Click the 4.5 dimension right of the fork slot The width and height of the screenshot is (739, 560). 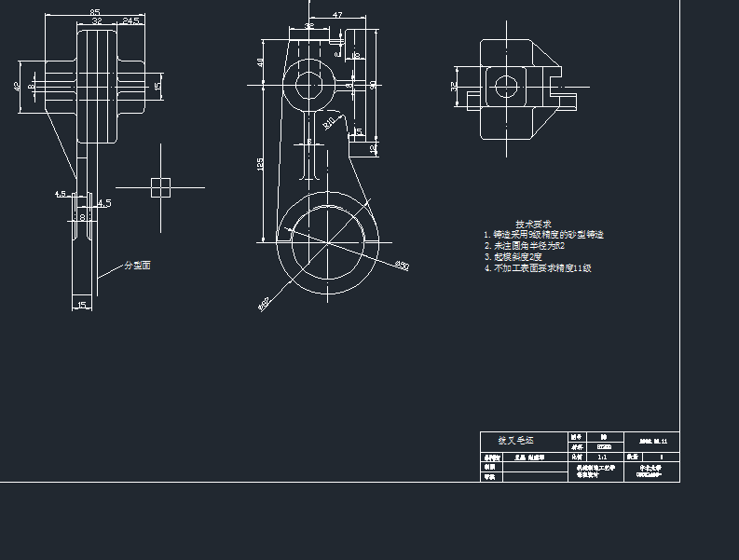(104, 203)
